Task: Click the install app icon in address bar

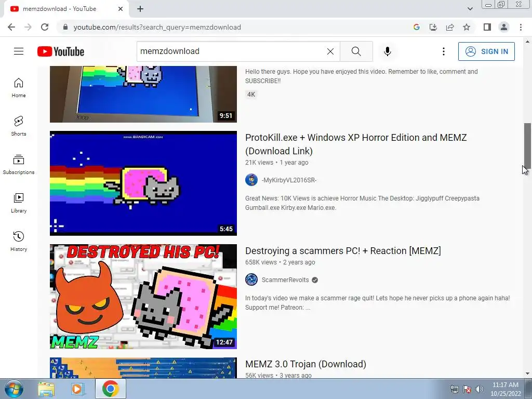Action: pos(433,27)
